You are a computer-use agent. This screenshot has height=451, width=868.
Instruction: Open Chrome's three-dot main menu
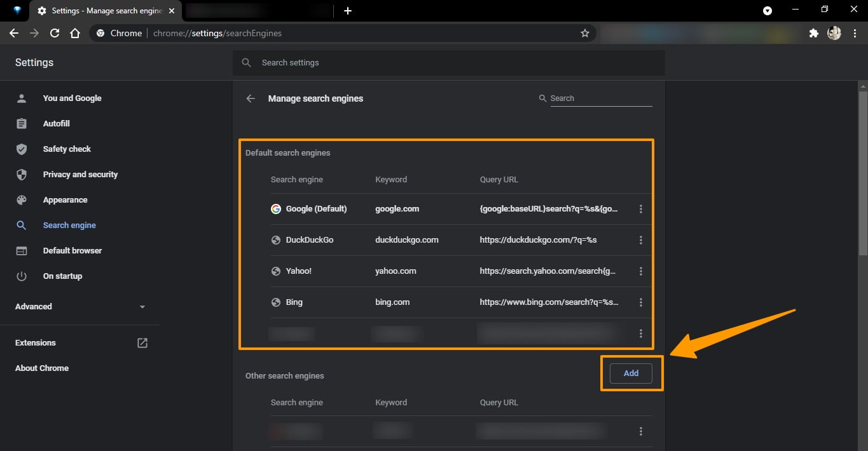[x=855, y=33]
